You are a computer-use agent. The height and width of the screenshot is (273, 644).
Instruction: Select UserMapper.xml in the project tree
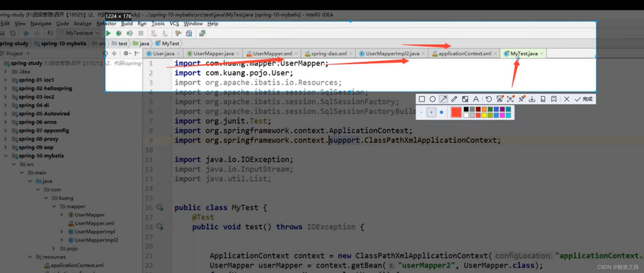pyautogui.click(x=91, y=223)
